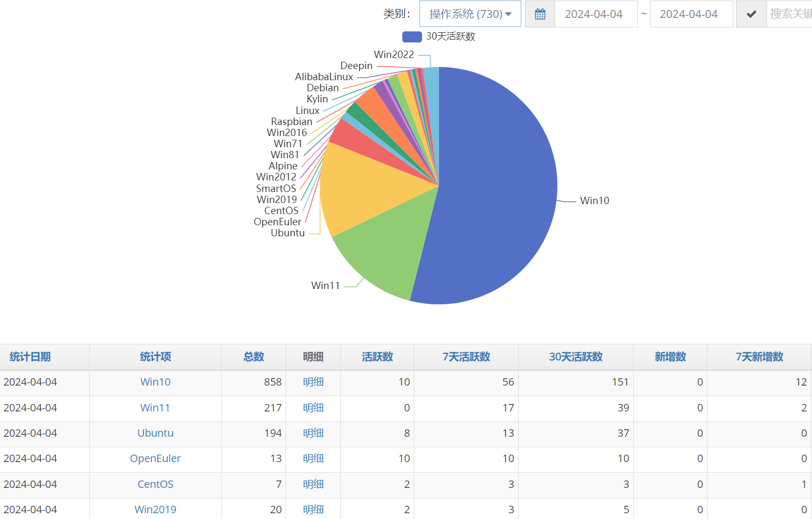Screen dimensions: 812x519
Task: Sort by 活跃数 column header
Action: pyautogui.click(x=377, y=357)
